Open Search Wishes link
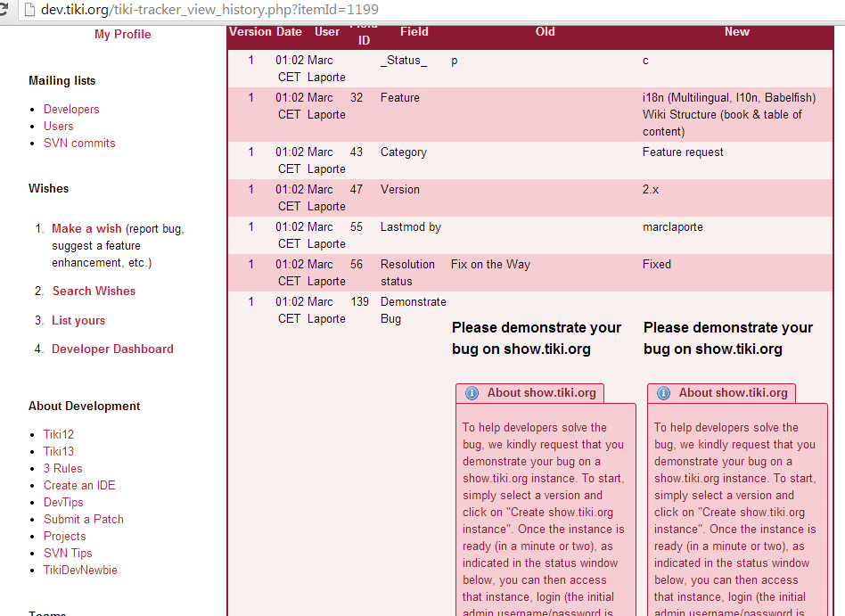845x616 pixels. [x=94, y=291]
